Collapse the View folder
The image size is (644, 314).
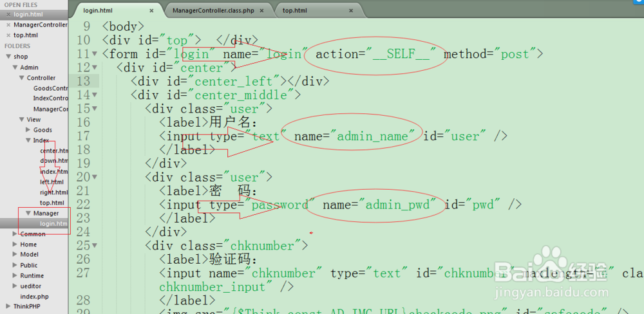(x=22, y=120)
